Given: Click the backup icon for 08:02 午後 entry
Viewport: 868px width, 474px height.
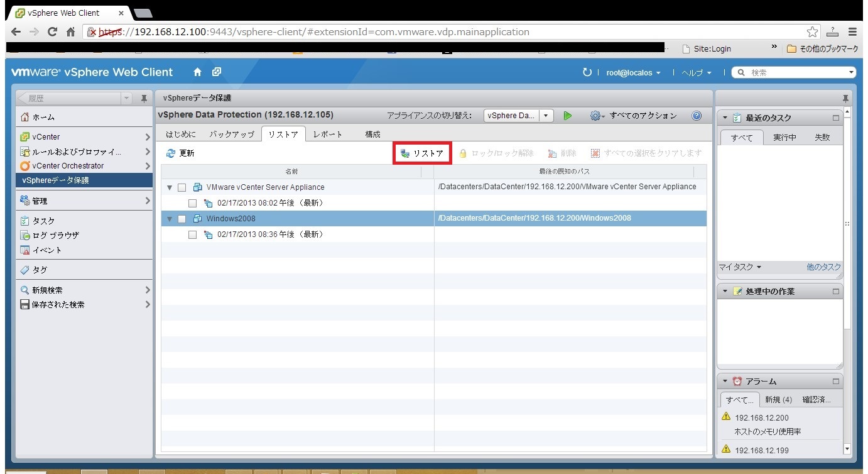Looking at the screenshot, I should coord(209,203).
